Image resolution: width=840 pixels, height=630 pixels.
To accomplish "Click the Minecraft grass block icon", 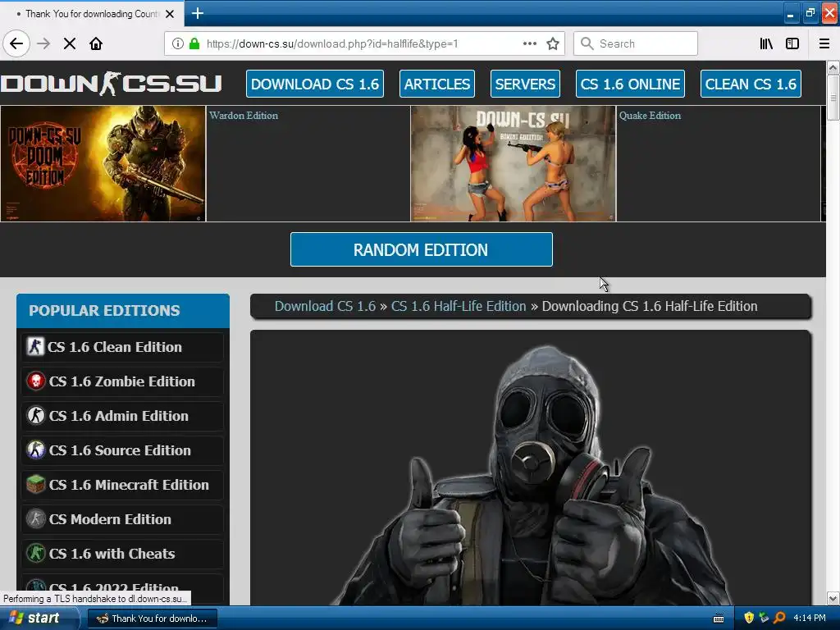I will click(36, 484).
